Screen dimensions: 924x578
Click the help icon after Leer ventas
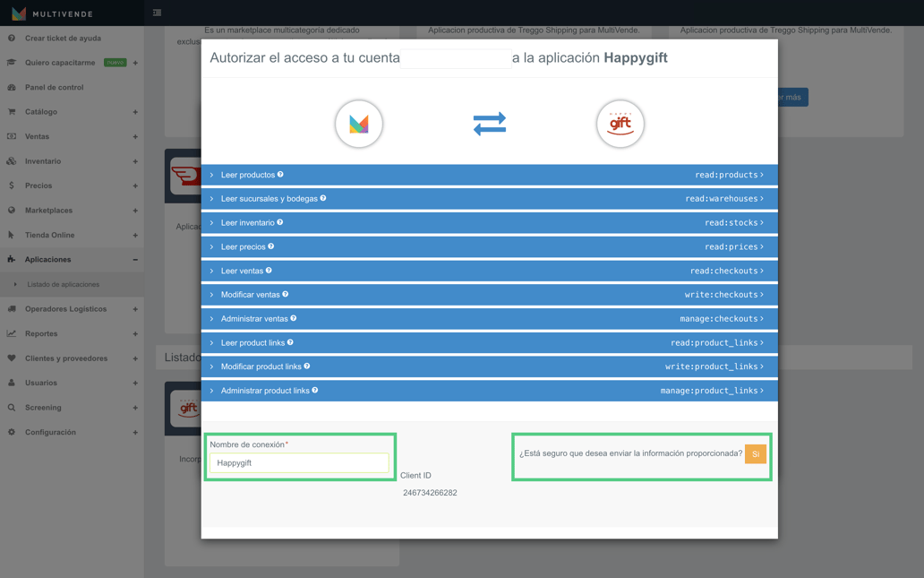click(x=269, y=270)
